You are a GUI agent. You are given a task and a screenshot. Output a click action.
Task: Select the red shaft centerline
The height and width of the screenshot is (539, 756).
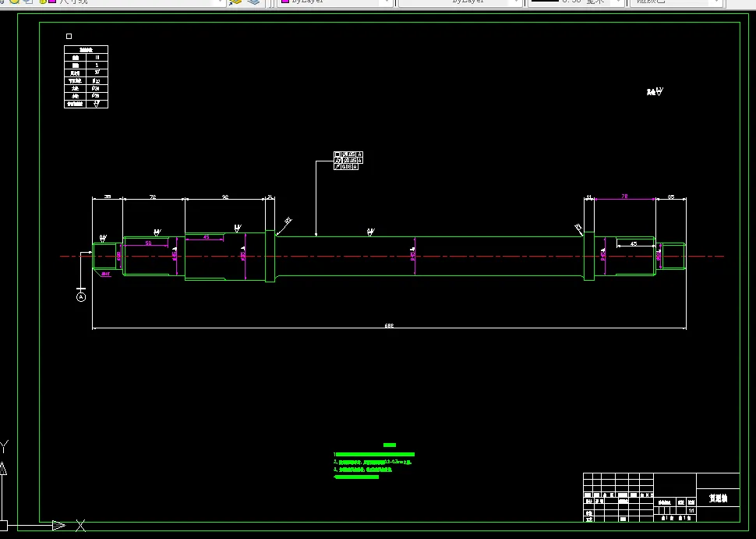[x=391, y=256]
